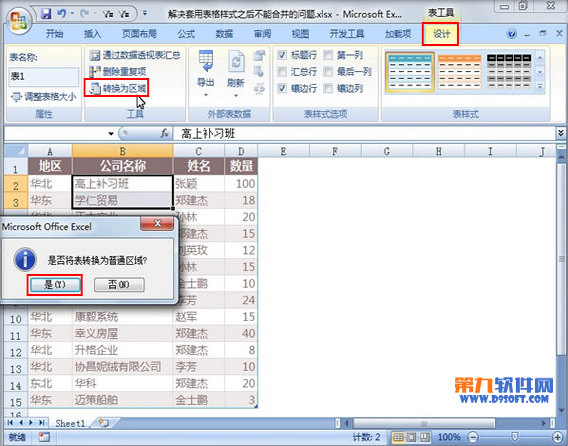
Task: Open the undo history dropdown arrow
Action: 72,14
